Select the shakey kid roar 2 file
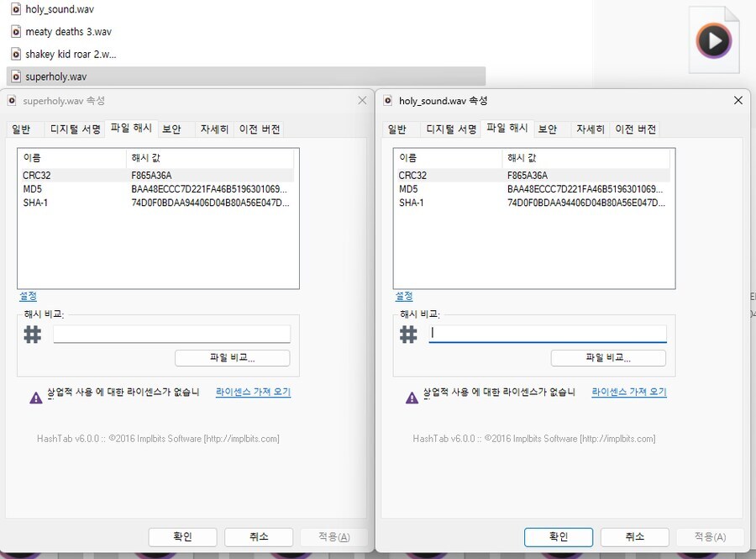756x559 pixels. coord(71,54)
